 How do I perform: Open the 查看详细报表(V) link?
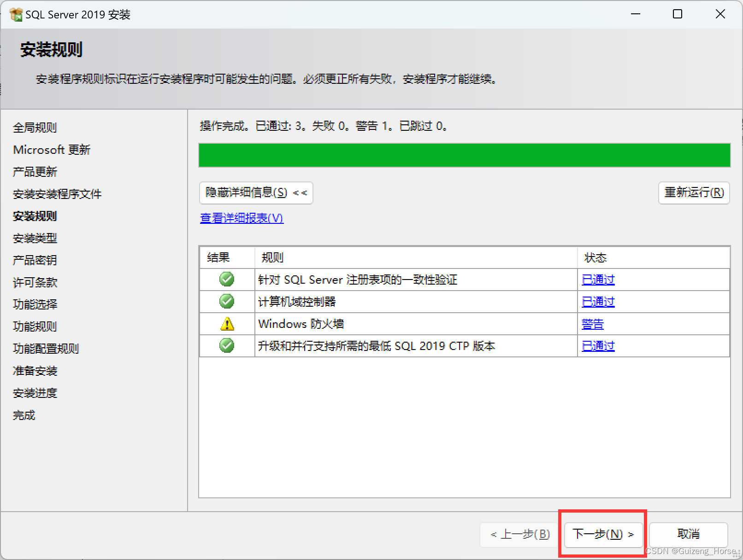pyautogui.click(x=242, y=218)
